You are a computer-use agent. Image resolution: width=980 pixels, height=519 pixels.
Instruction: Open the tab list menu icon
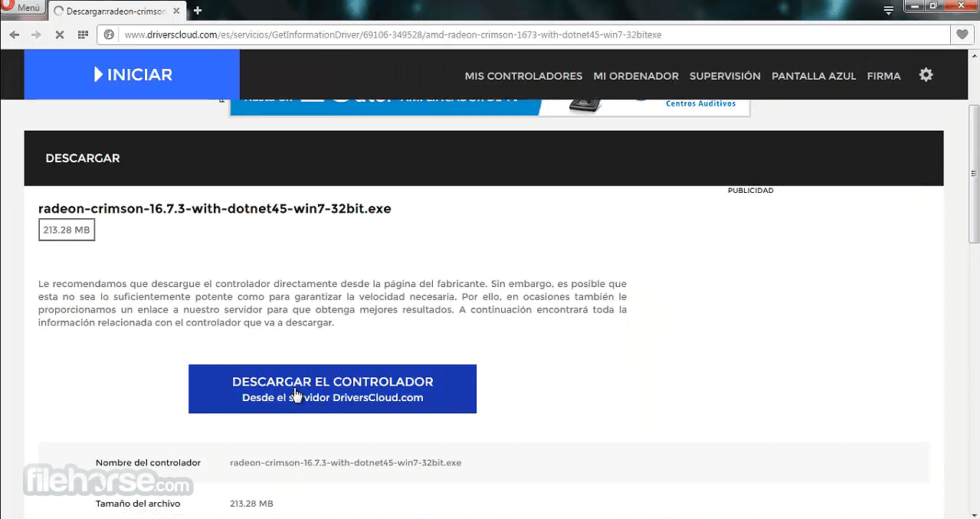pyautogui.click(x=888, y=10)
